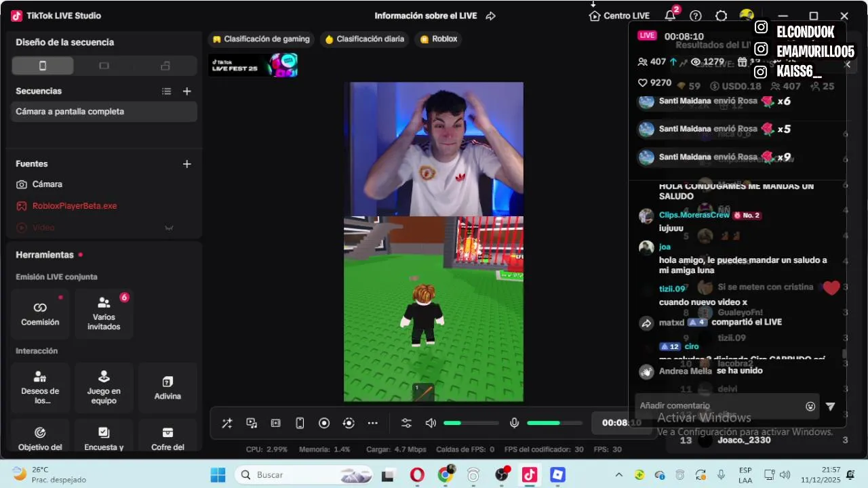Open Opera from the taskbar
868x488 pixels.
[417, 474]
